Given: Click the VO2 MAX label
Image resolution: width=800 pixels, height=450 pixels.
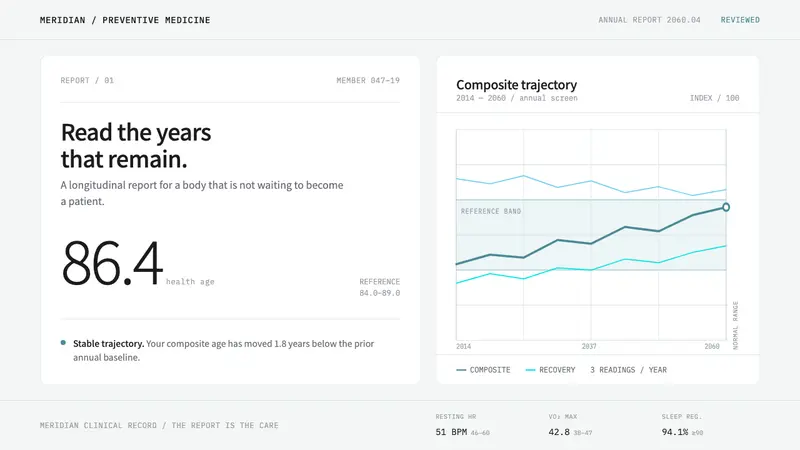Looking at the screenshot, I should click(563, 417).
